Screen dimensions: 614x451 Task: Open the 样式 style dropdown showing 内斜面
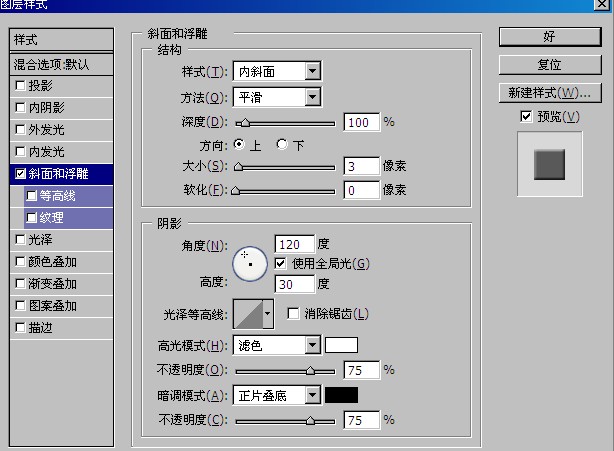(277, 71)
